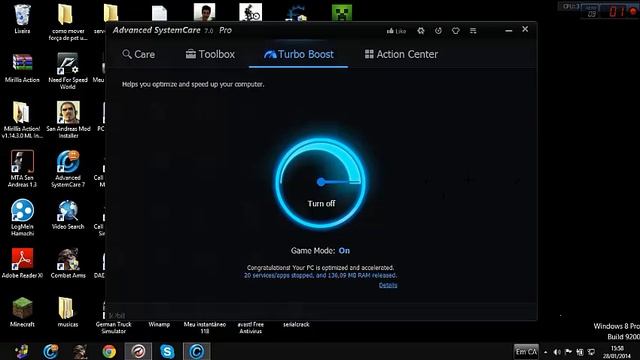Open the Details link
640x360 pixels.
[x=388, y=285]
